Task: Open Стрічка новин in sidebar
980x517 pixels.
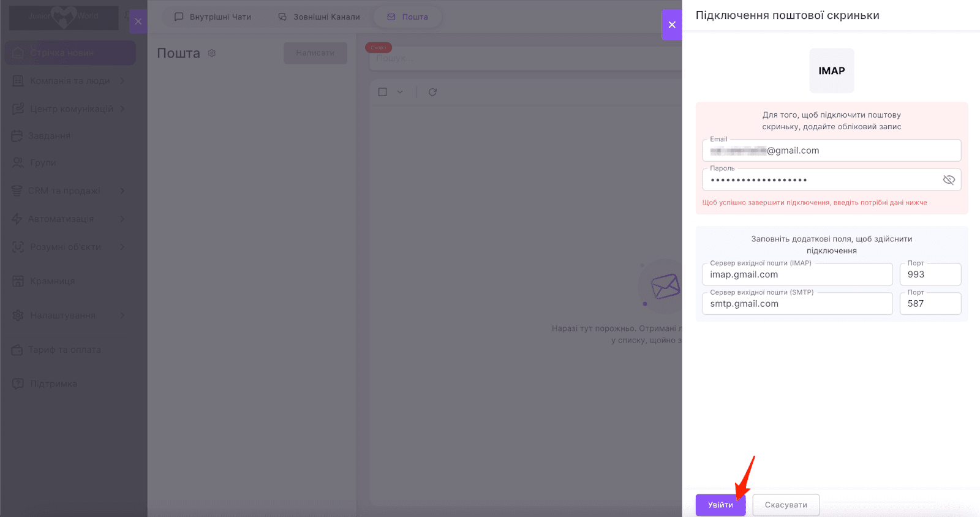Action: coord(70,53)
